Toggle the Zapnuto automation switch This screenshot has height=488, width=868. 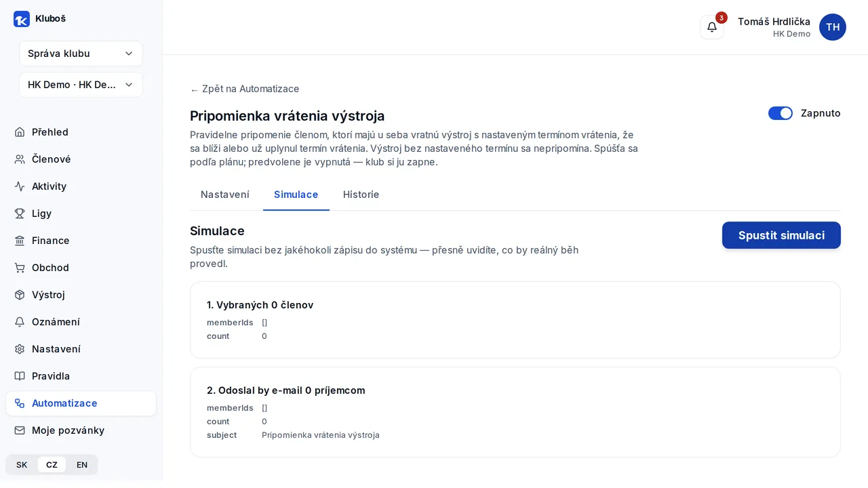tap(781, 113)
